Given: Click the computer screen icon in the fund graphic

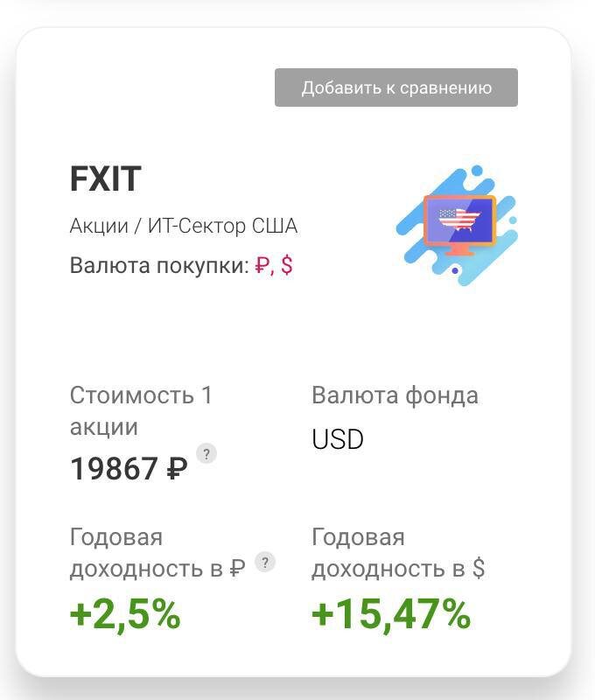Looking at the screenshot, I should [x=459, y=219].
